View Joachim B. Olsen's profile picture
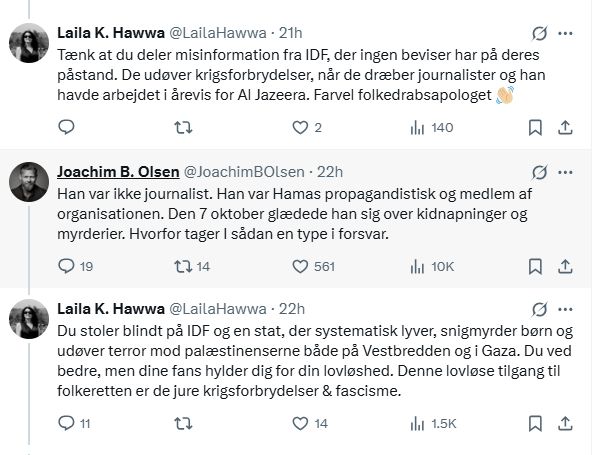Viewport: 598px width, 455px height. (x=29, y=182)
